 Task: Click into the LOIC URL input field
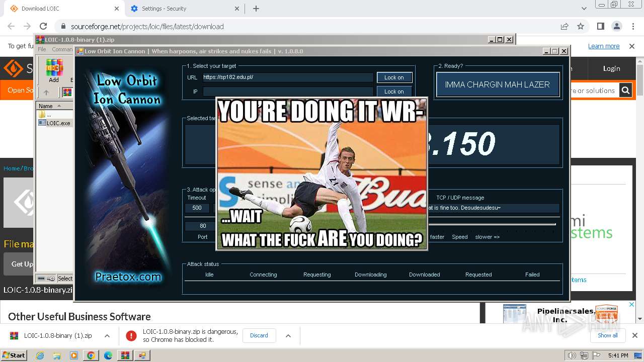(x=288, y=77)
